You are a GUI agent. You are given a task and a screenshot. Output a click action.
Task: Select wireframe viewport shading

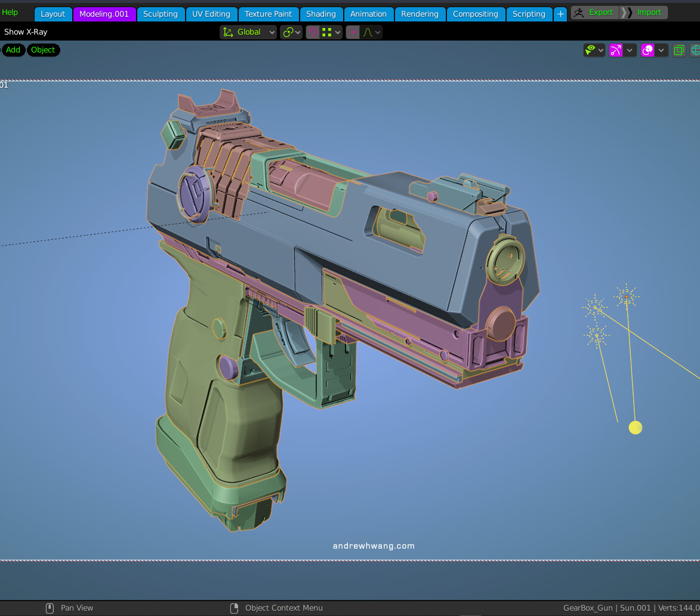point(695,50)
